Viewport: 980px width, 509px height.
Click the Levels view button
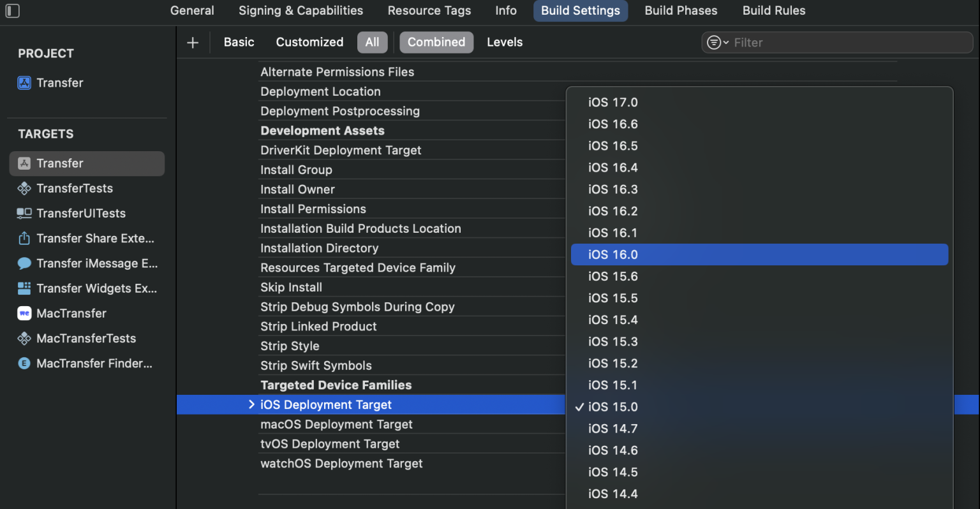coord(505,42)
